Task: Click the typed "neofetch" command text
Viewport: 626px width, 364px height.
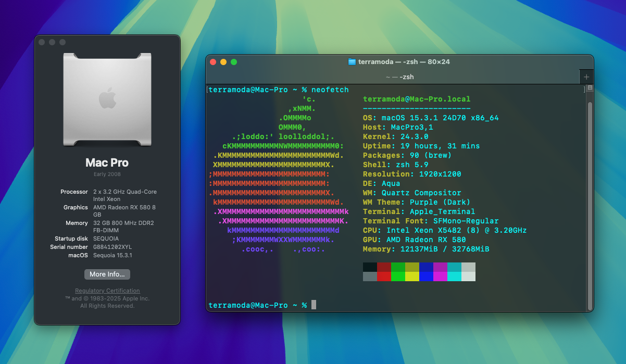Action: [330, 90]
